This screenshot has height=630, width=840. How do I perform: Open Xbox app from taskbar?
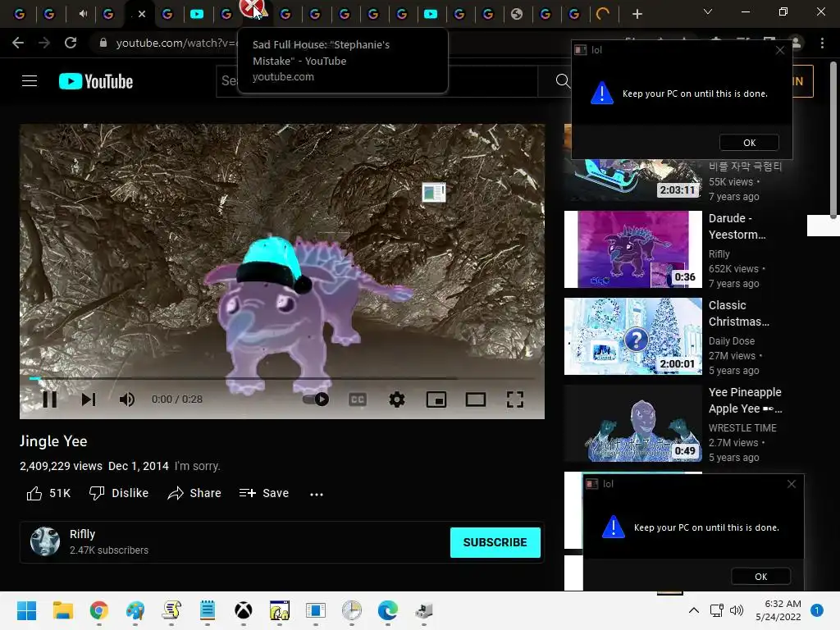tap(244, 610)
